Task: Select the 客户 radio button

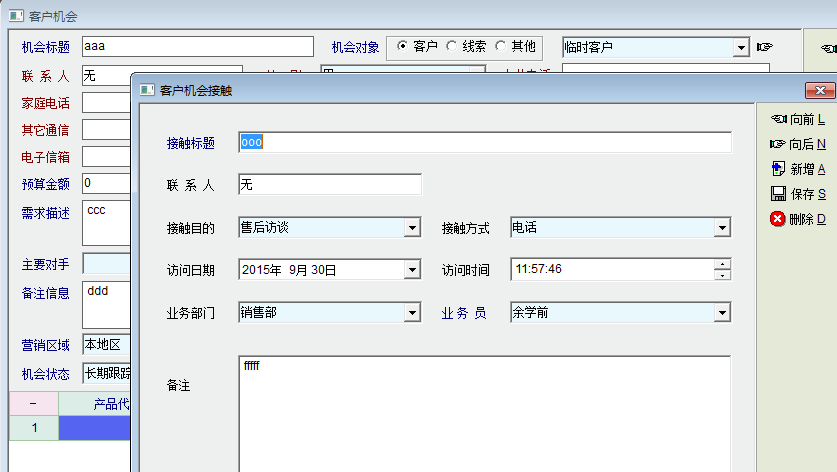Action: click(403, 47)
